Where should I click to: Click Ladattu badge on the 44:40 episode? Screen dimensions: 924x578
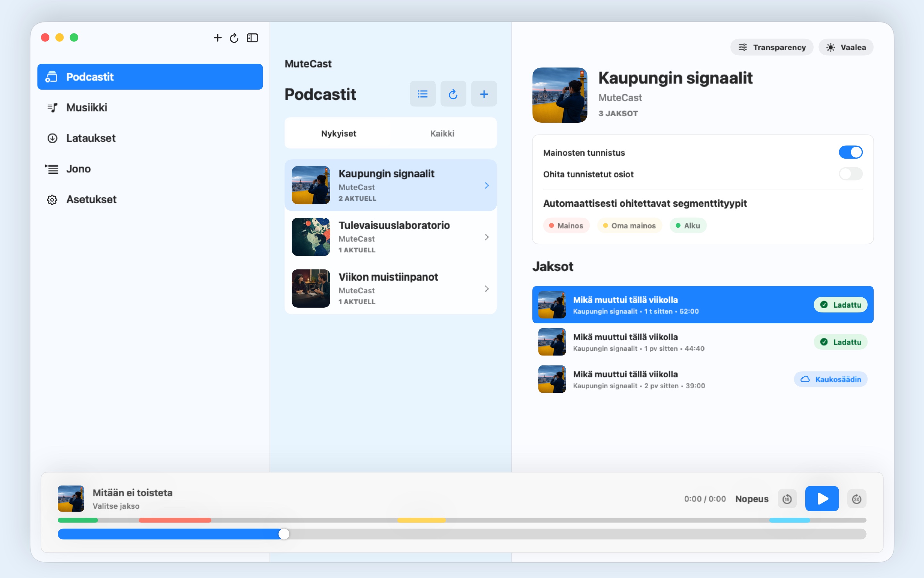coord(840,342)
